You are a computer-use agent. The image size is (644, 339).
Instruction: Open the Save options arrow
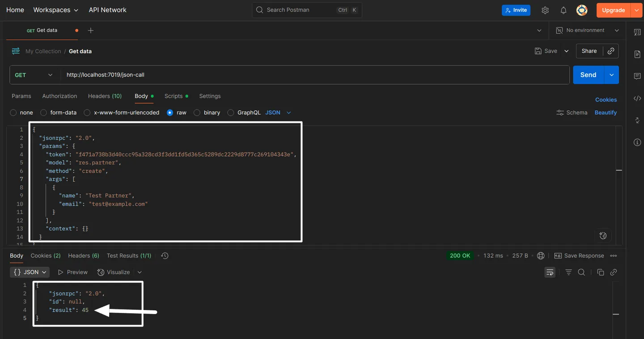click(566, 51)
